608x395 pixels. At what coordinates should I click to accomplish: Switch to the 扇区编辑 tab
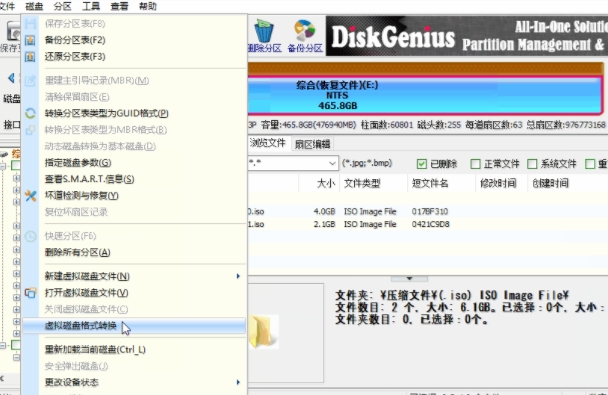pos(313,144)
